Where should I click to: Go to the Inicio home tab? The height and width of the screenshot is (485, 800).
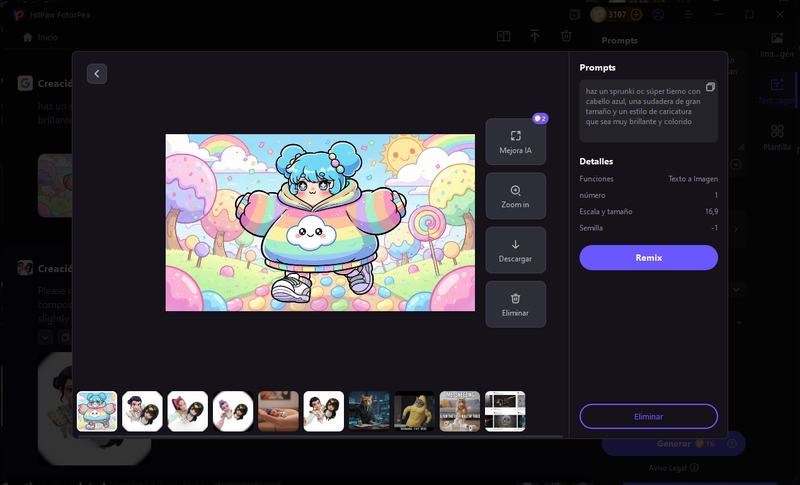tap(40, 37)
